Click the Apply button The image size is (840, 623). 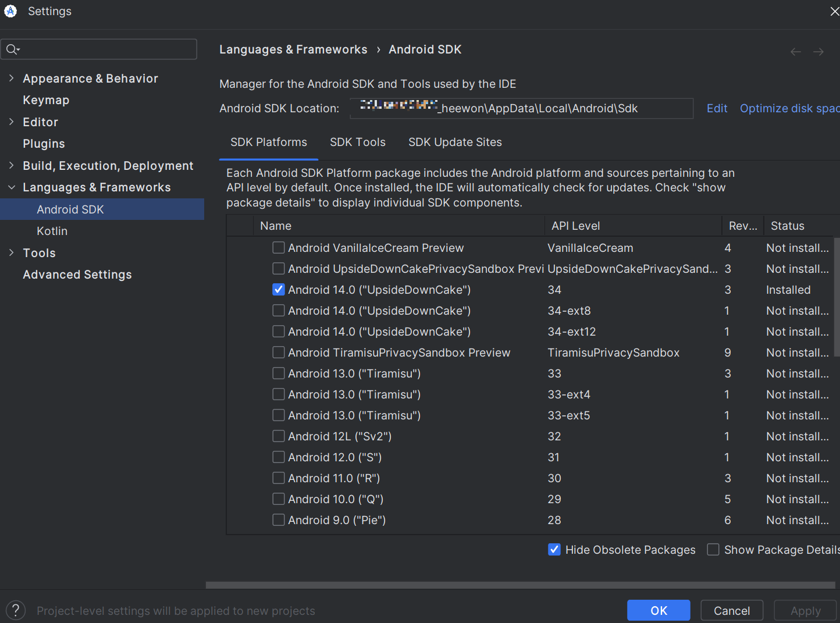coord(805,611)
